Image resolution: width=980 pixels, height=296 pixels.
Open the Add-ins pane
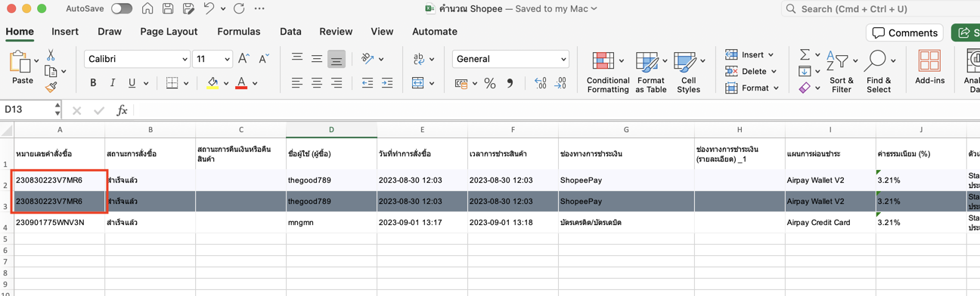pyautogui.click(x=929, y=68)
